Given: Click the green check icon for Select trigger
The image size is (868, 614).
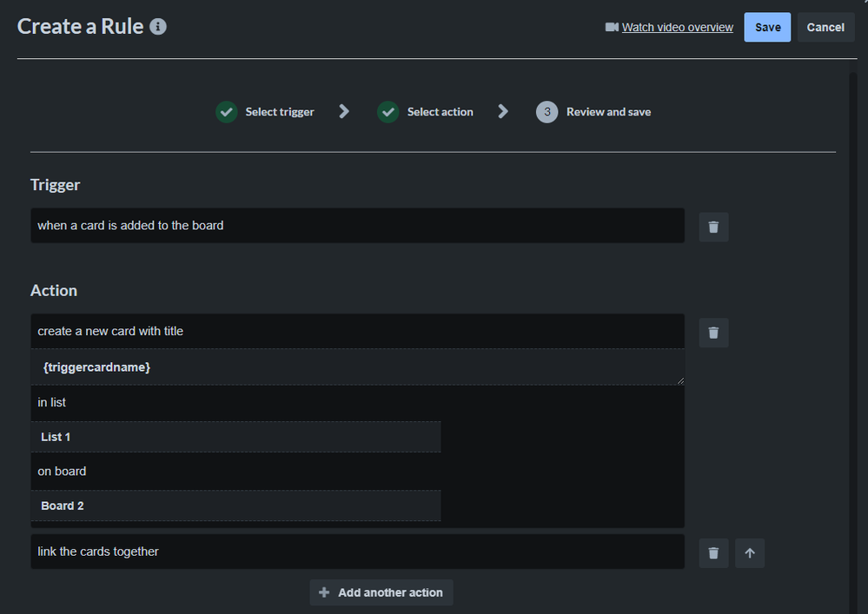Looking at the screenshot, I should tap(227, 112).
